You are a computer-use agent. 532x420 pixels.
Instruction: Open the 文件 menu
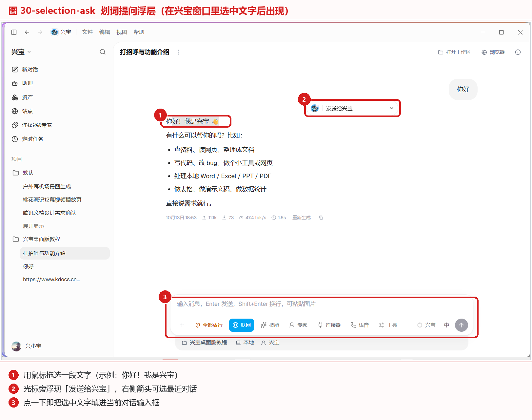pos(87,32)
